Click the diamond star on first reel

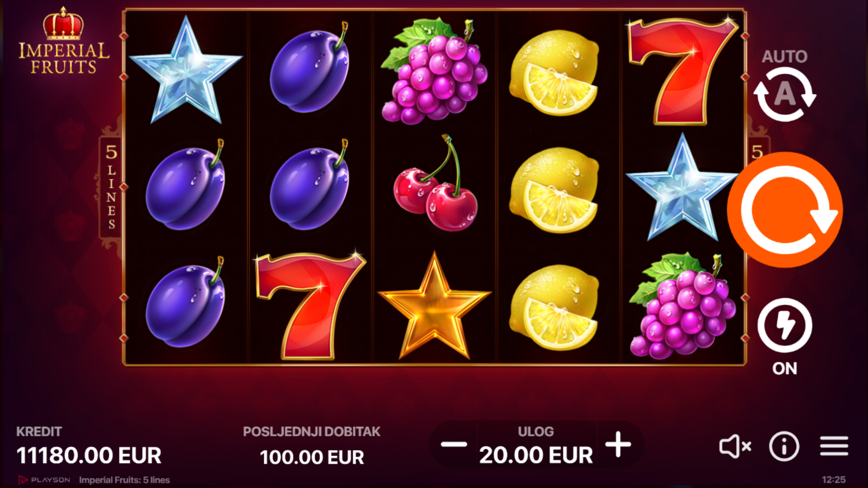(186, 70)
